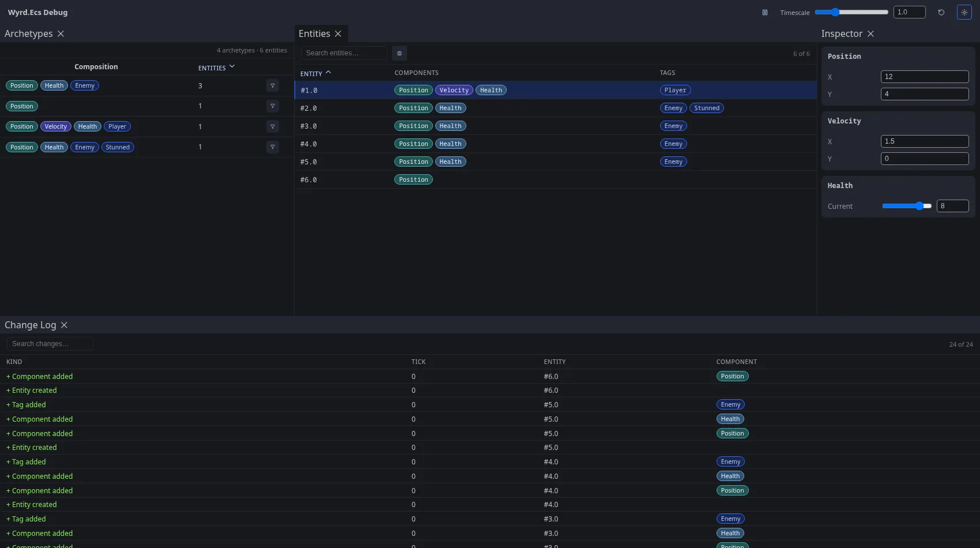
Task: Click Enemy chip in #4.0 Tag added log row
Action: [730, 461]
